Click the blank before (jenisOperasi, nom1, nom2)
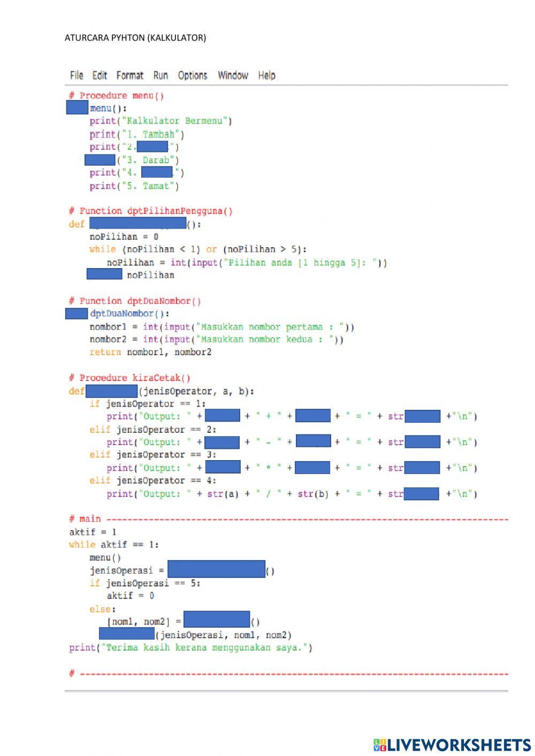 tap(127, 634)
